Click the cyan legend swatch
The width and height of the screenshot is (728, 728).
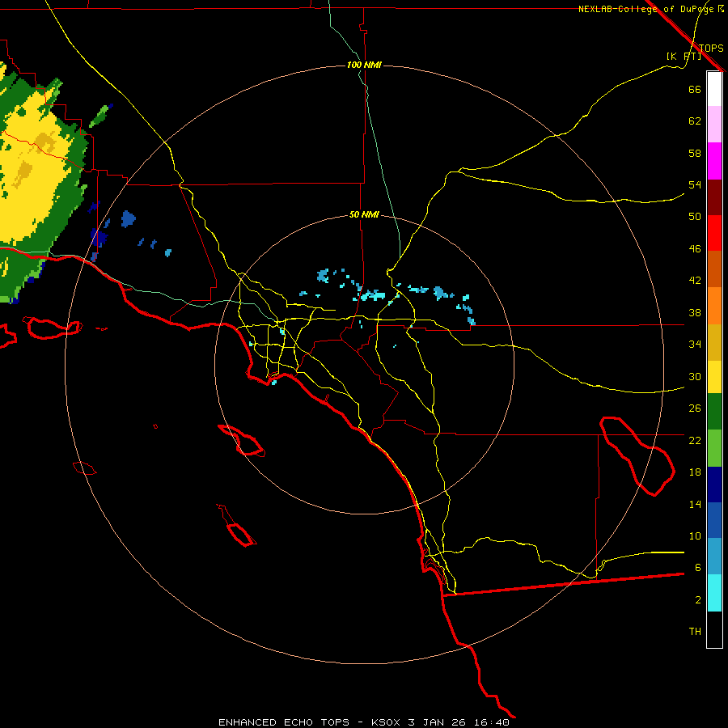(x=714, y=593)
